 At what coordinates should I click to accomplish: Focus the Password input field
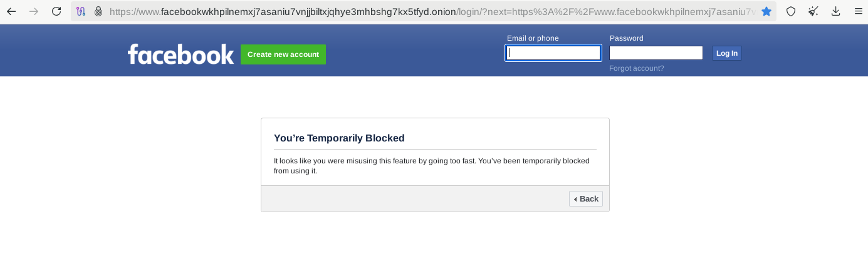[x=656, y=53]
